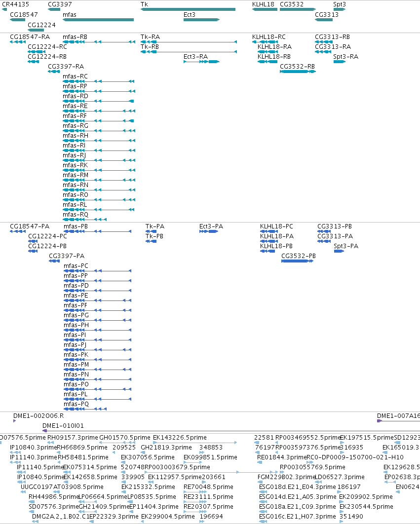Select the KLHL18 gene label
Screen dimensions: 420x524
tap(263, 4)
